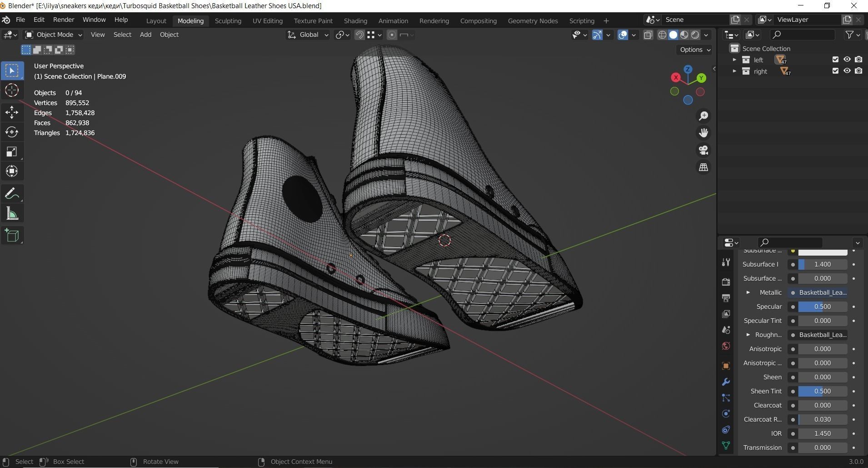Switch to the UV Editing workspace tab
This screenshot has height=468, width=868.
[268, 21]
